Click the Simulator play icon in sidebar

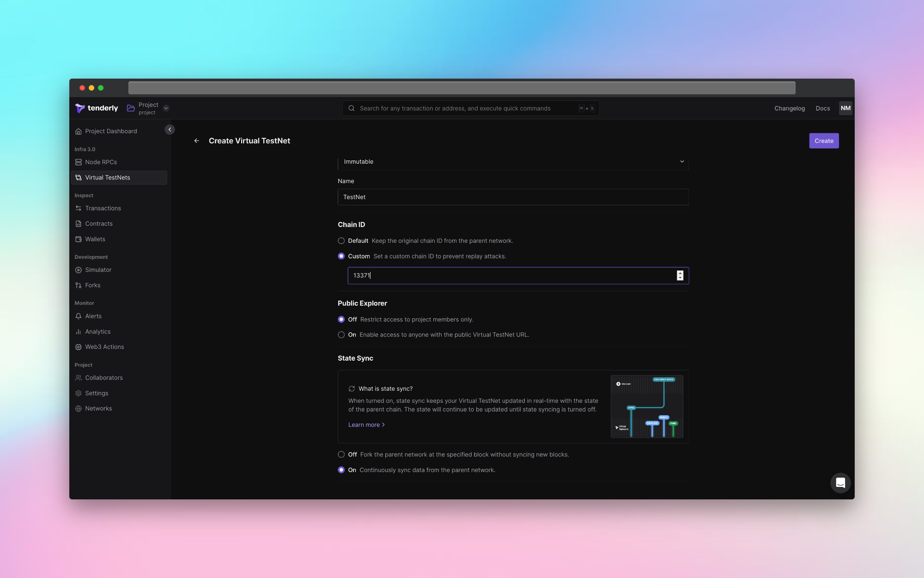79,270
